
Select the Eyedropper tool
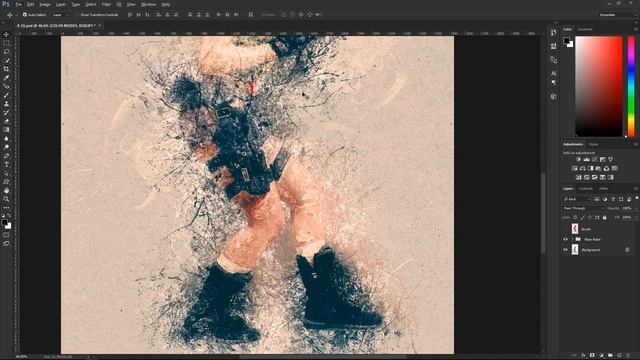point(6,78)
